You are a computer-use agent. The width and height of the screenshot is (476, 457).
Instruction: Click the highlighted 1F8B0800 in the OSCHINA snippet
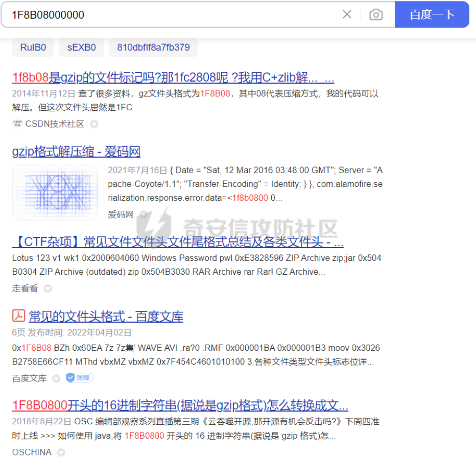(x=144, y=436)
